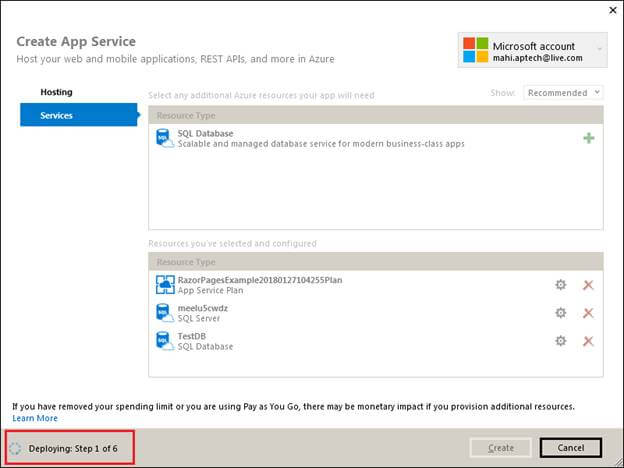The height and width of the screenshot is (468, 624).
Task: Remove TestDB SQL Database with red X
Action: point(588,341)
